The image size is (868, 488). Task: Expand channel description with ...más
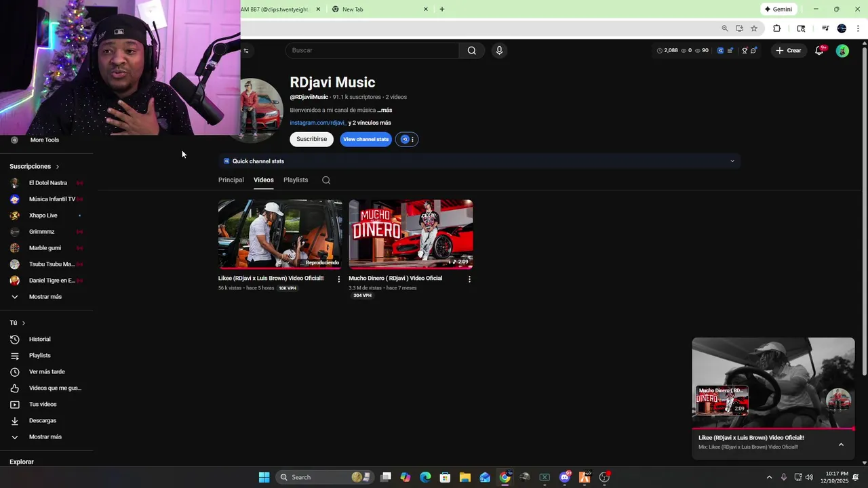click(x=384, y=110)
